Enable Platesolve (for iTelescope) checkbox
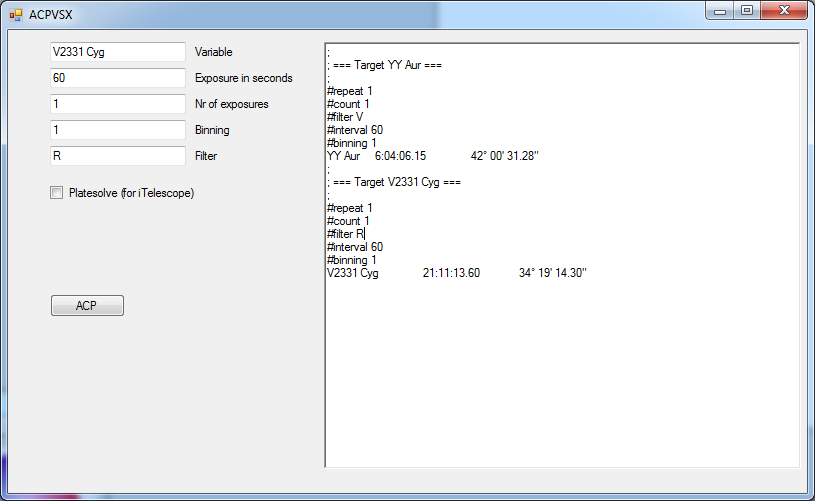The width and height of the screenshot is (815, 501). (x=57, y=193)
